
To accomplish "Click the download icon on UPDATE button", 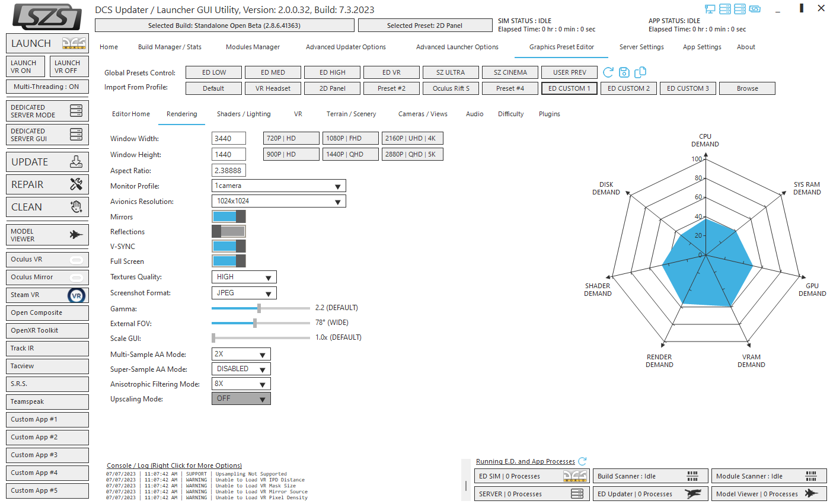I will pos(76,162).
